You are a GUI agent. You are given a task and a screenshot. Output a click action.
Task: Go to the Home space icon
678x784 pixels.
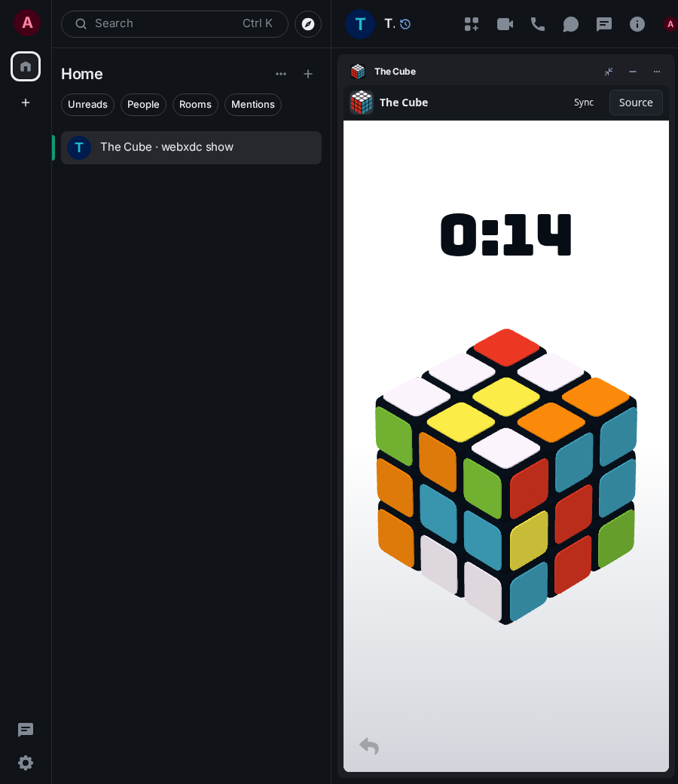pyautogui.click(x=26, y=66)
